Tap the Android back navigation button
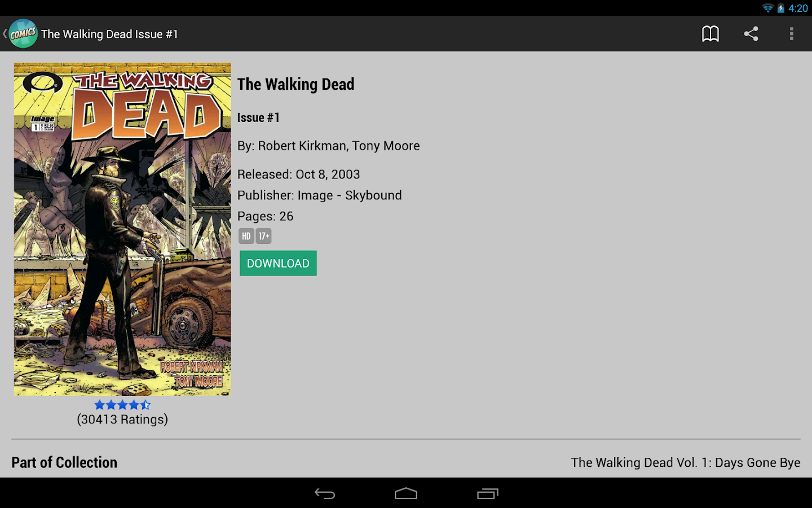Image resolution: width=812 pixels, height=508 pixels. coord(325,493)
